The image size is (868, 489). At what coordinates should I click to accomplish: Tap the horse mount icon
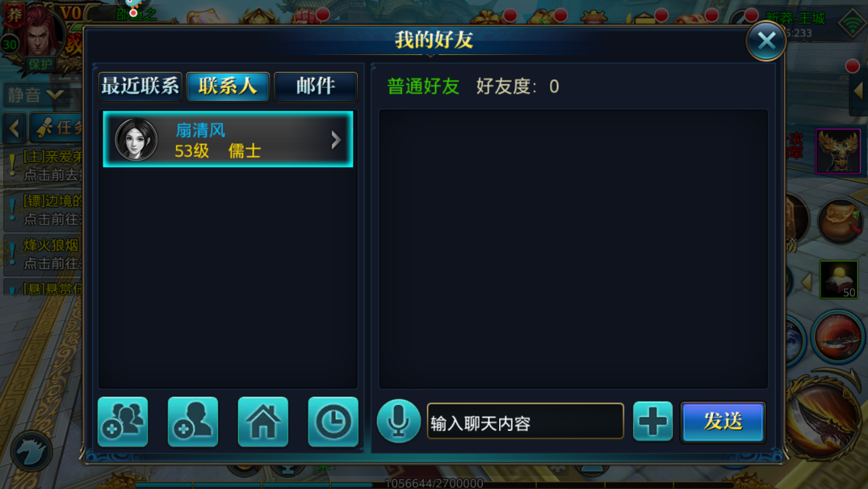point(31,450)
